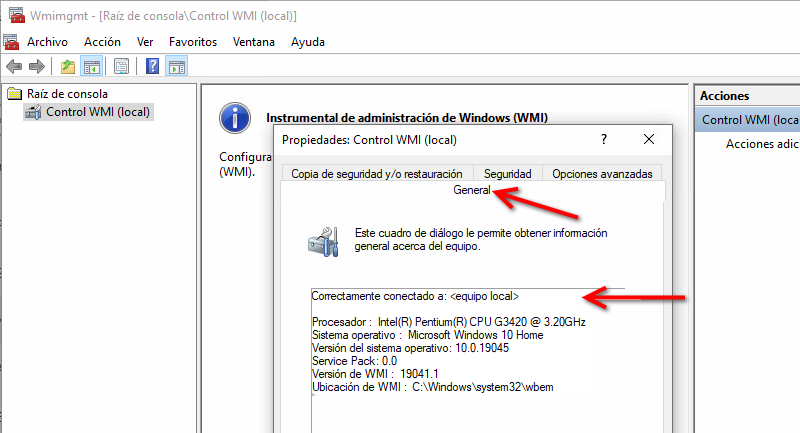Click the 'Instrumental de administración de Windows (WMI)' heading
Image resolution: width=800 pixels, height=433 pixels.
(x=407, y=118)
